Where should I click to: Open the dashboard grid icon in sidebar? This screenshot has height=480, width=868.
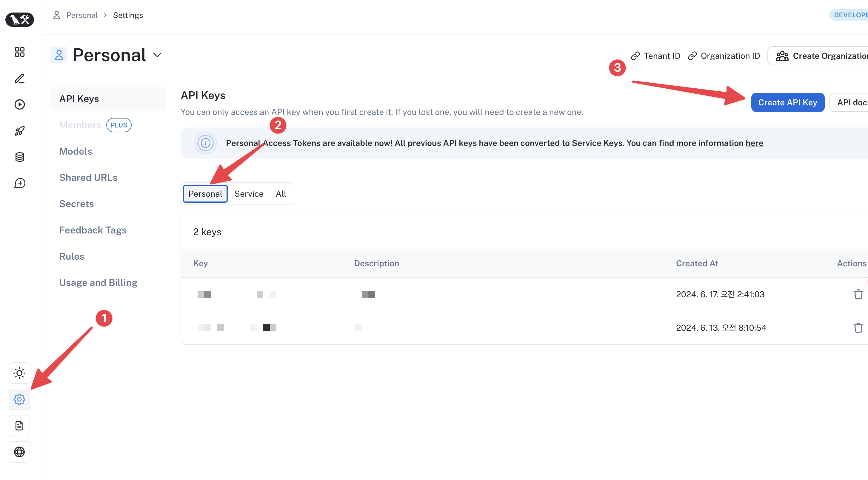19,52
